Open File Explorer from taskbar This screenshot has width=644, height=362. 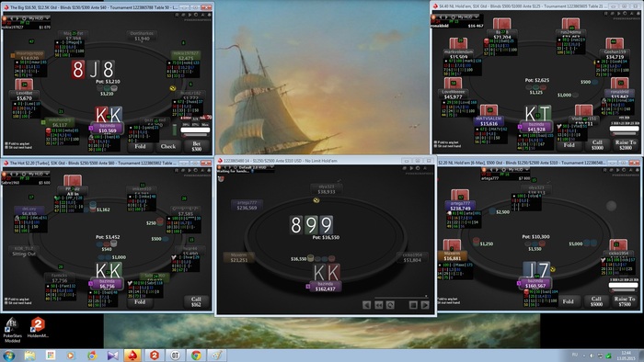30,356
